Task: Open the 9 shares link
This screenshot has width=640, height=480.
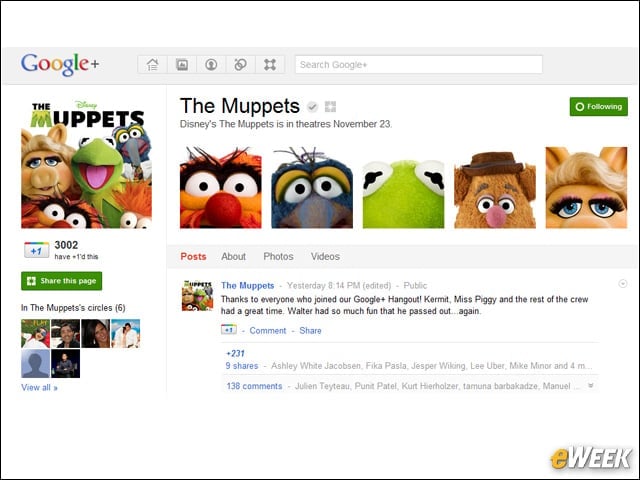Action: point(242,366)
